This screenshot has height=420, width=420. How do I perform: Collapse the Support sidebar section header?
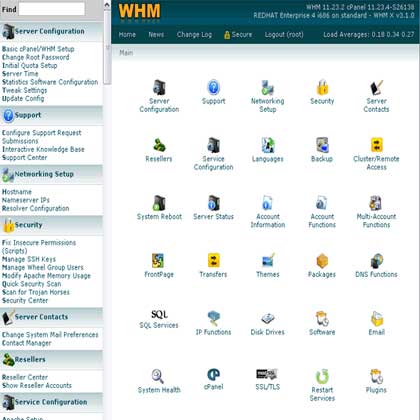click(51, 115)
